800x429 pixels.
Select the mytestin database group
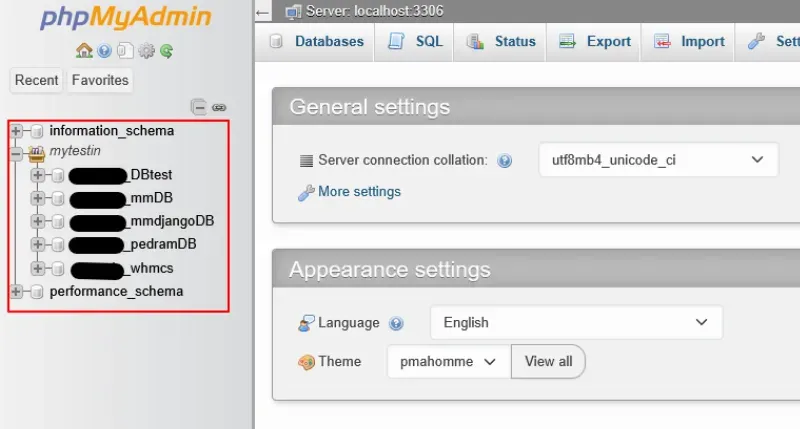click(75, 151)
